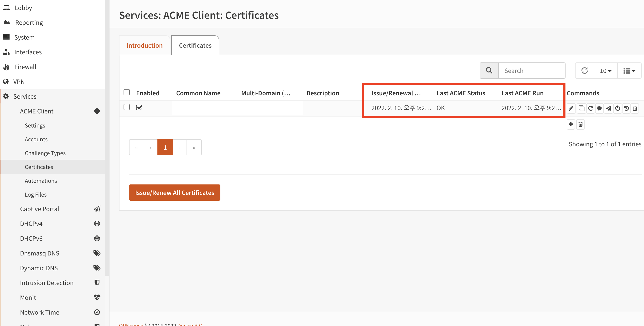Tick the select-all checkbox in table header

pyautogui.click(x=127, y=92)
